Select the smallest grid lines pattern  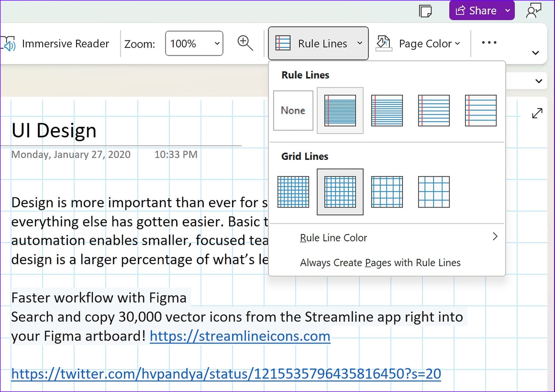[x=293, y=192]
